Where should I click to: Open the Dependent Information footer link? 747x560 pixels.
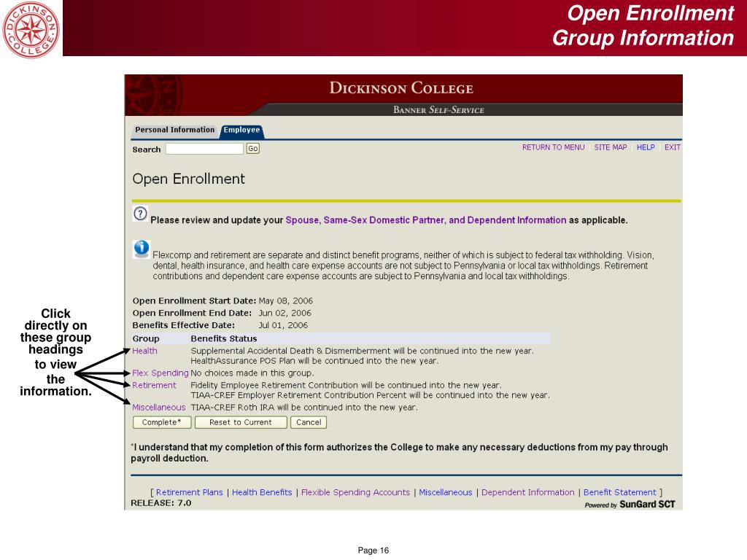coord(528,492)
